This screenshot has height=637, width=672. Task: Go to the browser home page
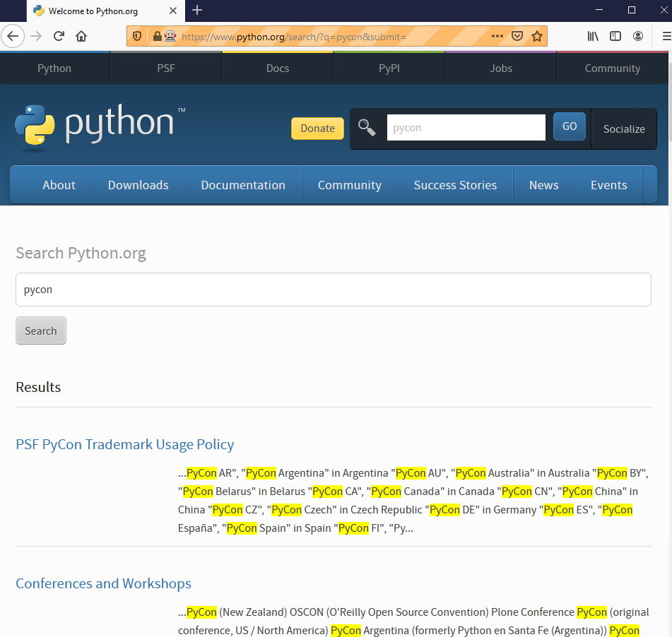(x=81, y=36)
